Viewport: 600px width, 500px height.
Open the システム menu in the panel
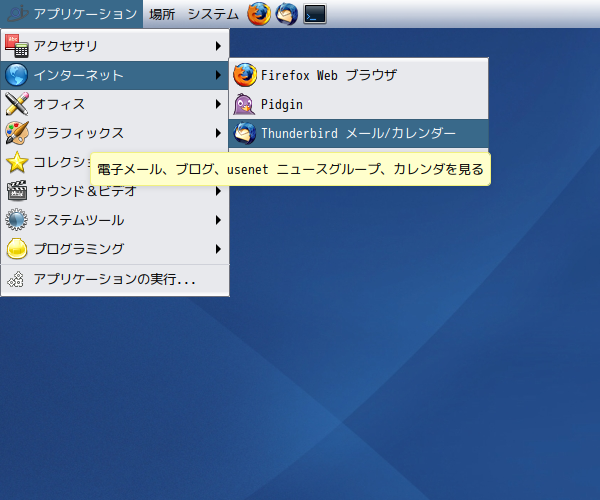tap(213, 14)
